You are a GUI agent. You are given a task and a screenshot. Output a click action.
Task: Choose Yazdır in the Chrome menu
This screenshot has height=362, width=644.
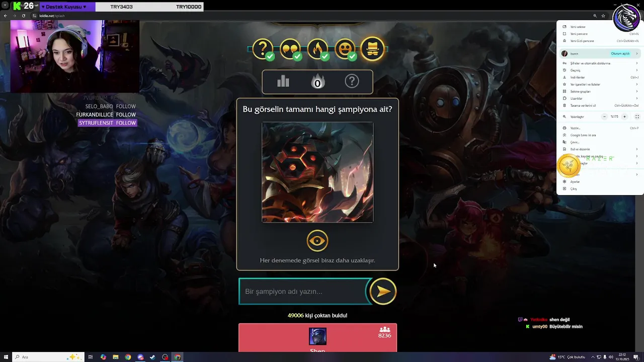tap(600, 128)
